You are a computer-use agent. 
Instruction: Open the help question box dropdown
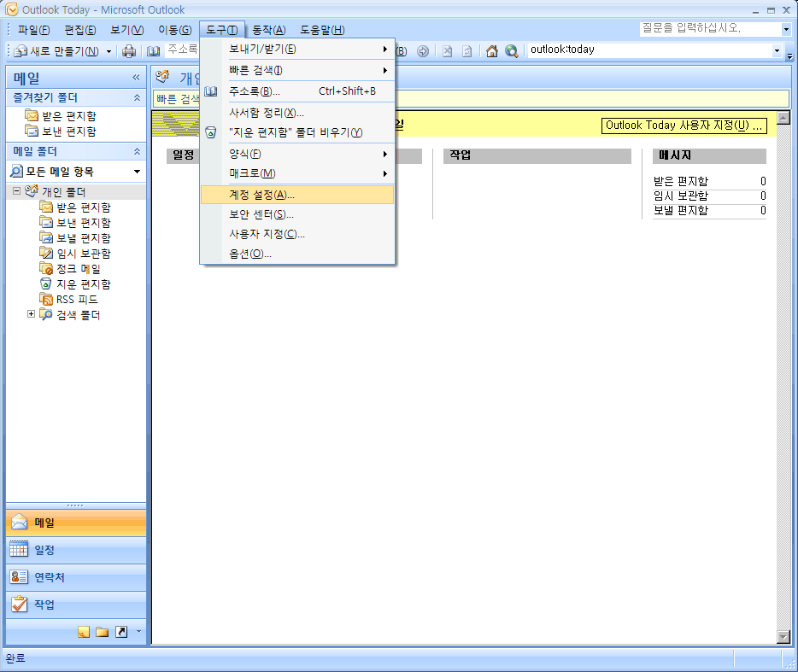click(786, 30)
